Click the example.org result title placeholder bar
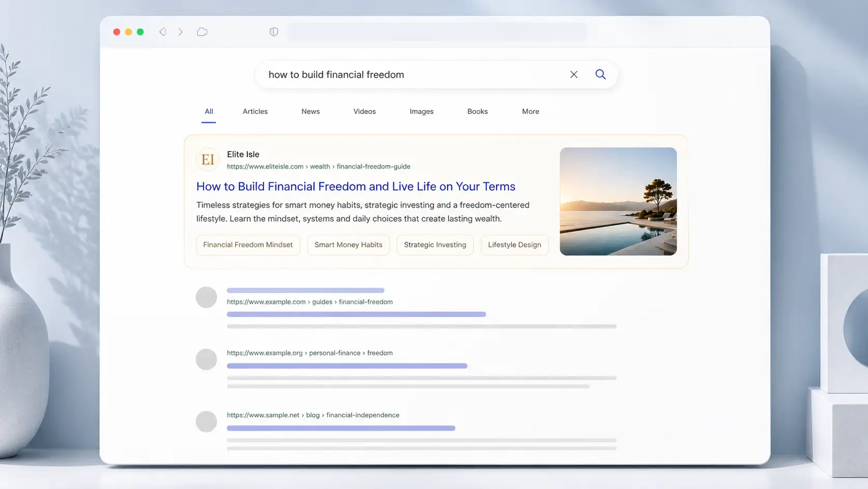The image size is (868, 489). (347, 366)
